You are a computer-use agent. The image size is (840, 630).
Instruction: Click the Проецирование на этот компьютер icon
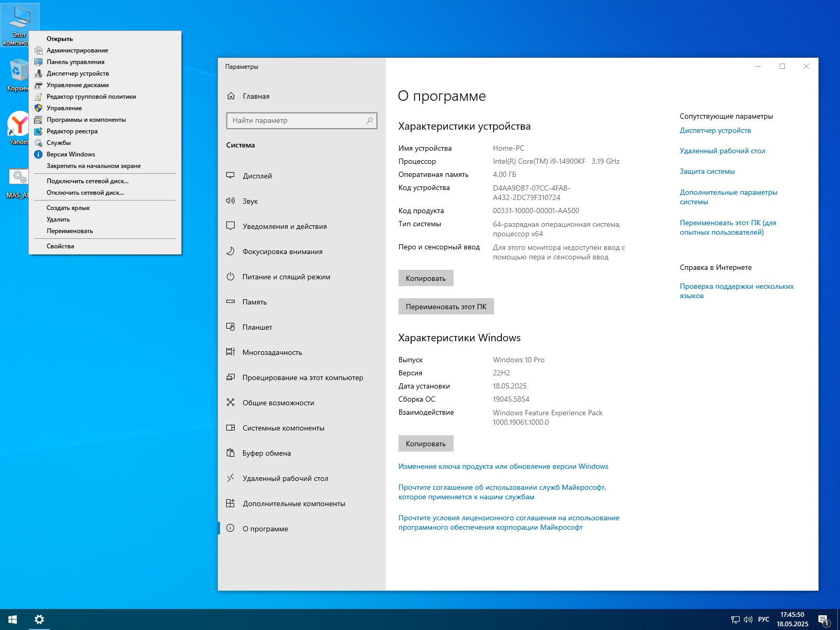pos(230,377)
